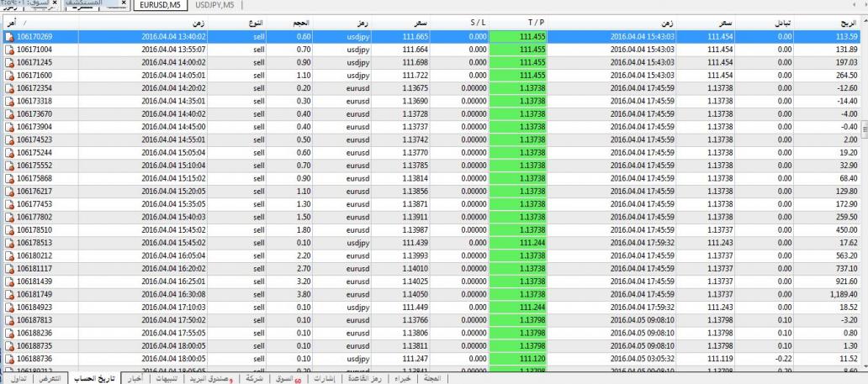This screenshot has width=868, height=384.
Task: Click the order icon beside order 106177802
Action: coord(9,217)
